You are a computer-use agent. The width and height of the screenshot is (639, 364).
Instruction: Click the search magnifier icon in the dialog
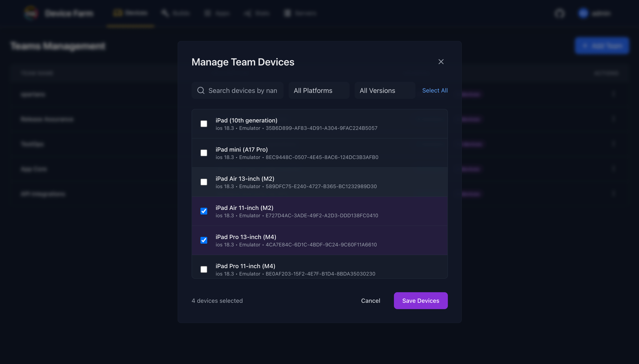(201, 90)
